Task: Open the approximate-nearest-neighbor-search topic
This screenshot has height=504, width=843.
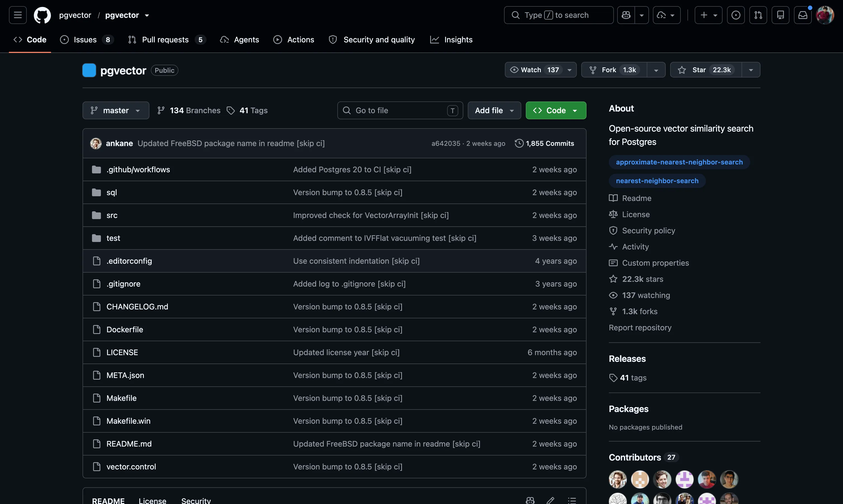Action: (x=679, y=162)
